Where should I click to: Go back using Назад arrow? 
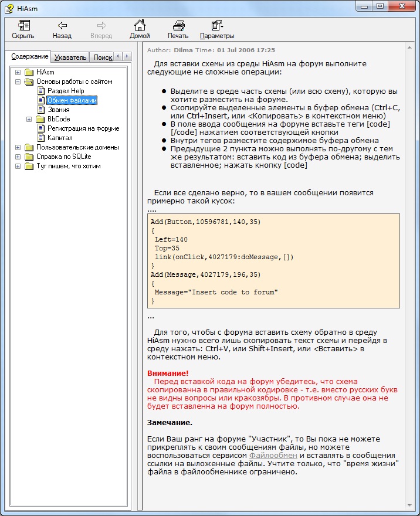(62, 30)
